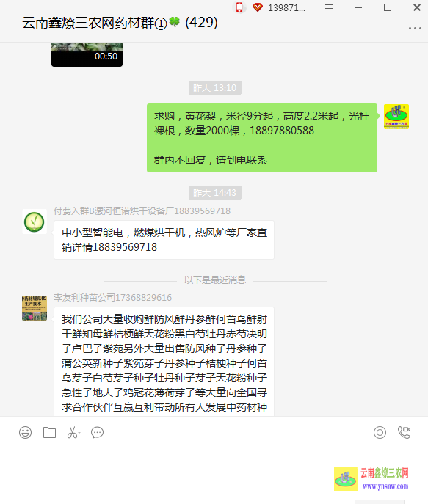Click the red phone icon in title bar
The height and width of the screenshot is (504, 428).
click(x=239, y=7)
